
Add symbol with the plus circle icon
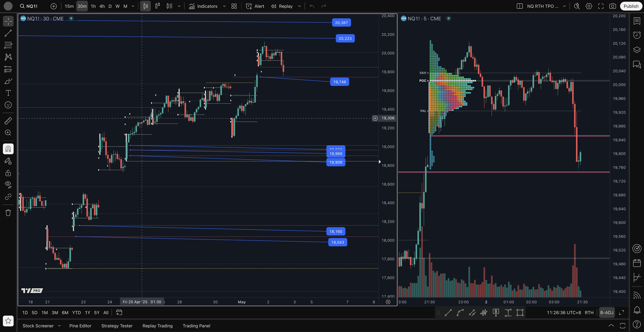point(53,6)
